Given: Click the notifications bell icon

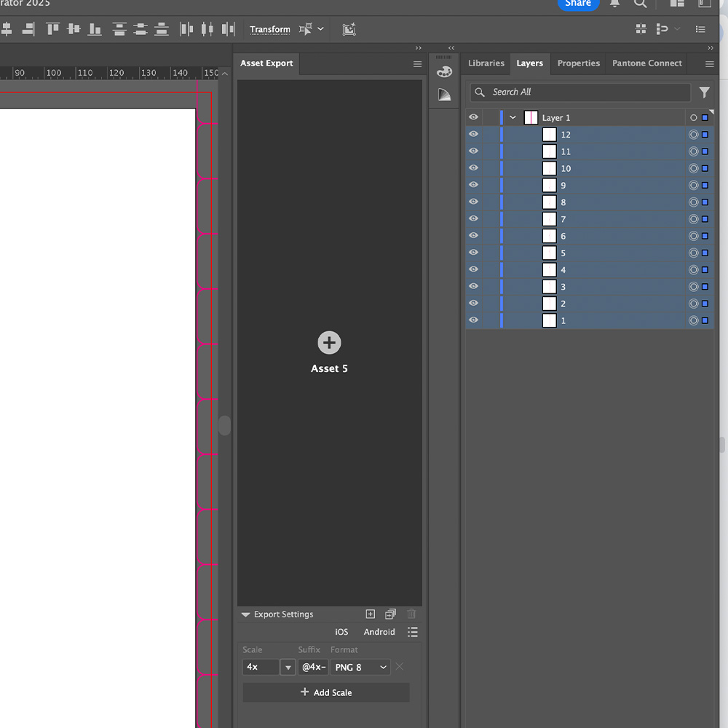Looking at the screenshot, I should coord(614,3).
